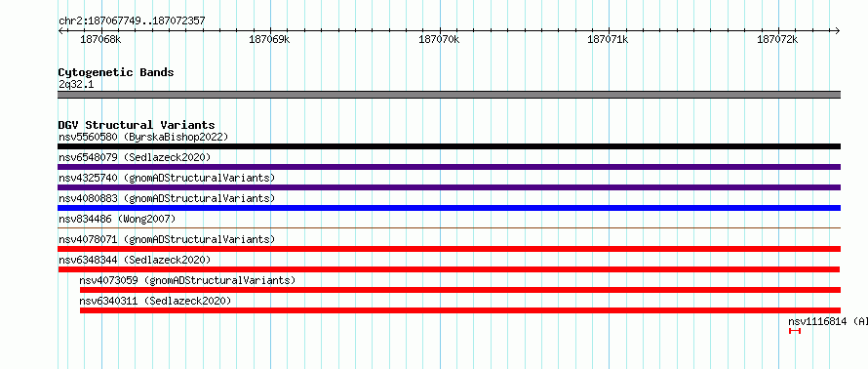Click the DGV Structural Variants track heading
This screenshot has width=868, height=369.
tap(137, 125)
